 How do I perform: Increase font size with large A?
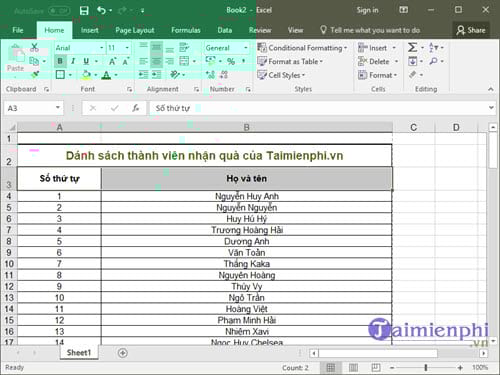coord(113,62)
